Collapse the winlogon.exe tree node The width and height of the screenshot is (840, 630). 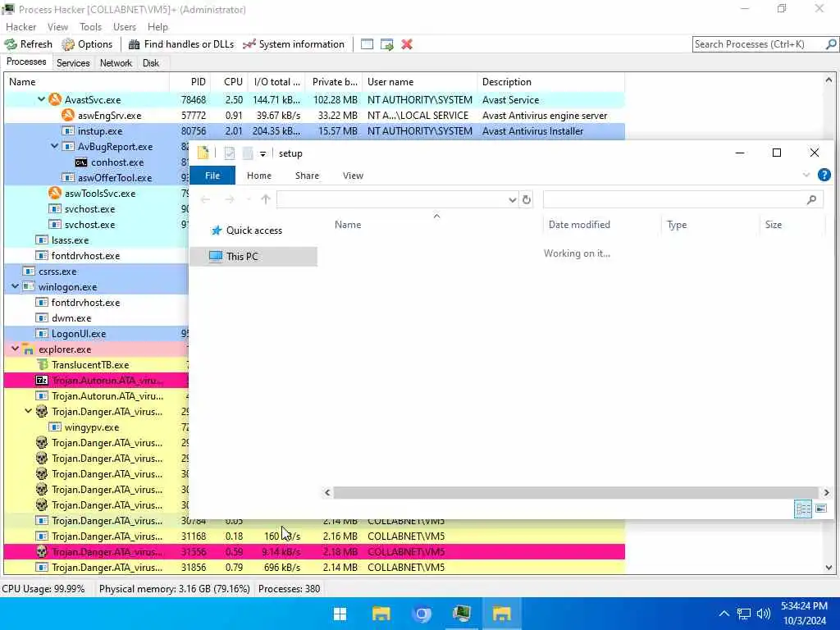[x=16, y=286]
